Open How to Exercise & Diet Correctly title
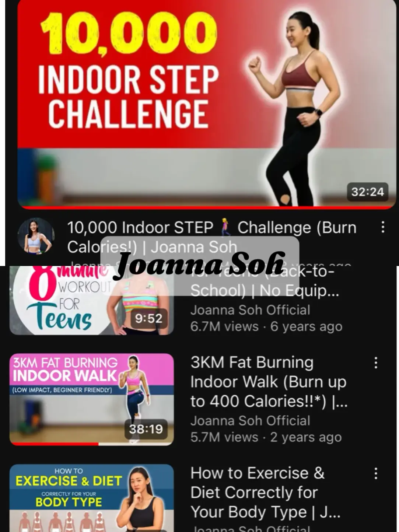The image size is (399, 532). click(265, 492)
